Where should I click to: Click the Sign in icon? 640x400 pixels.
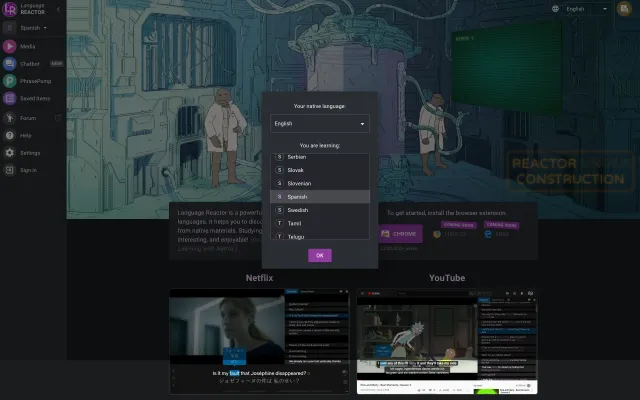(9, 170)
